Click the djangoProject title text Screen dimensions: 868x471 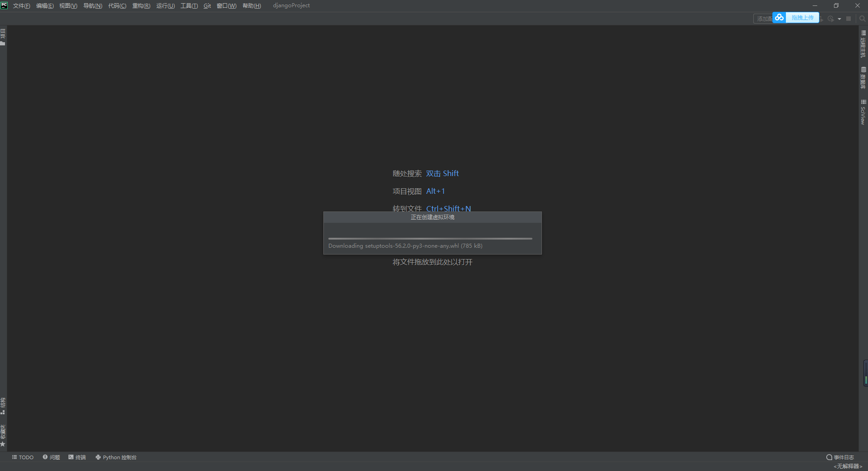291,5
